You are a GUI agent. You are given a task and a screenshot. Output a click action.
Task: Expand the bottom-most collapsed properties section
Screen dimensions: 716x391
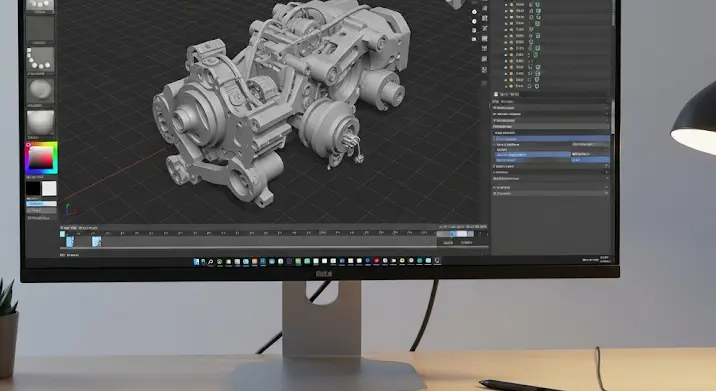click(550, 193)
